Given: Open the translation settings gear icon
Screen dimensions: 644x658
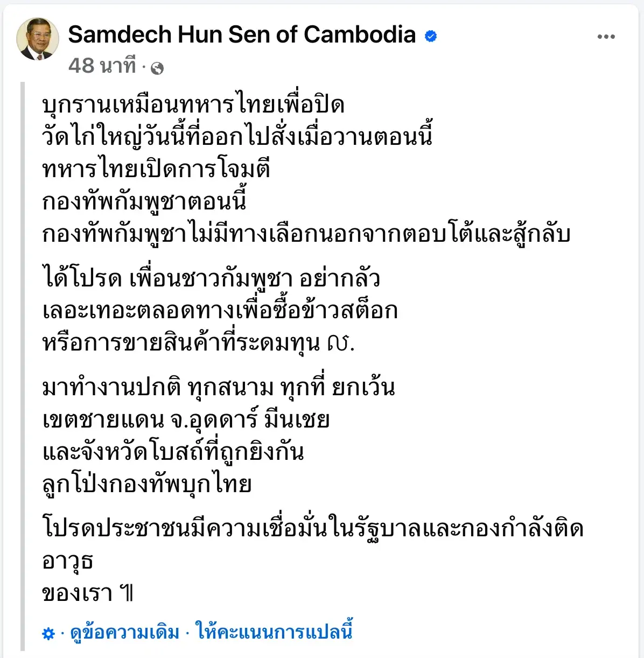Looking at the screenshot, I should click(x=48, y=633).
